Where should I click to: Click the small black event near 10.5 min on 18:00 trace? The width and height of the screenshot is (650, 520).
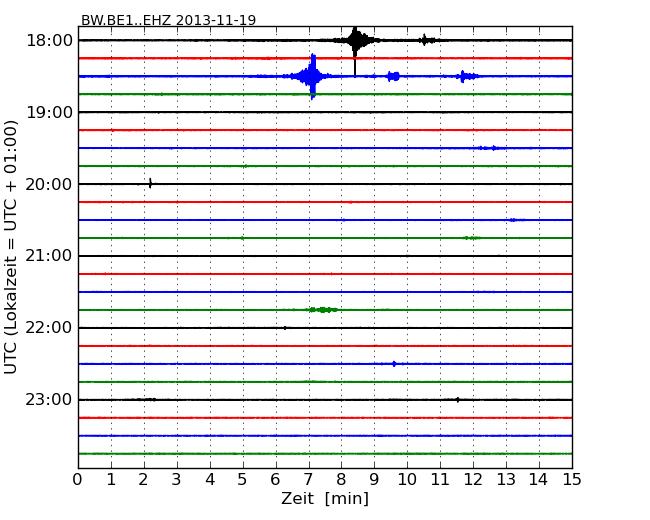click(x=424, y=40)
